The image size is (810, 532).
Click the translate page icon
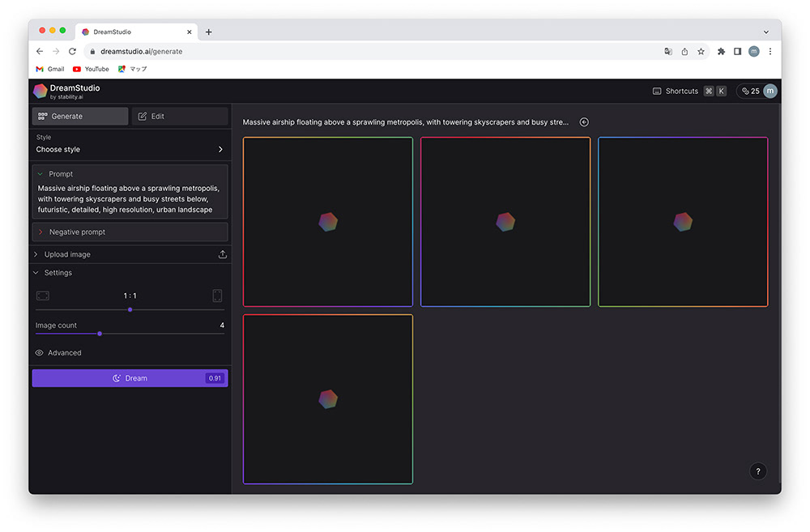point(668,51)
